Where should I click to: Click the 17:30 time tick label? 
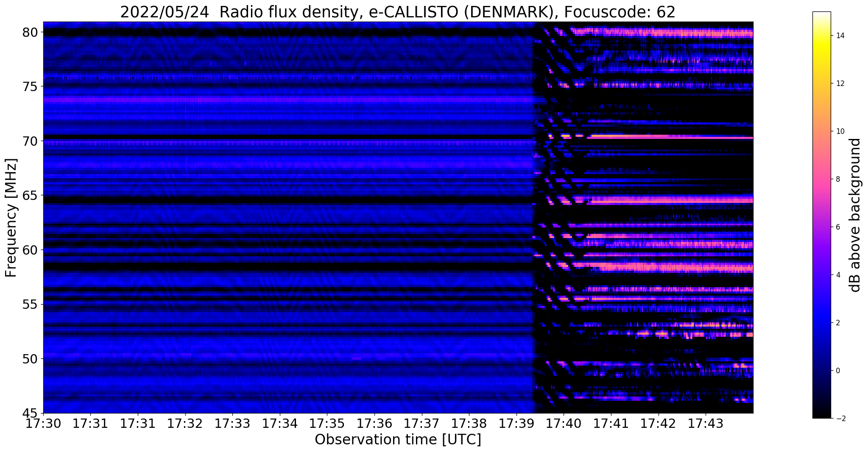pos(43,424)
